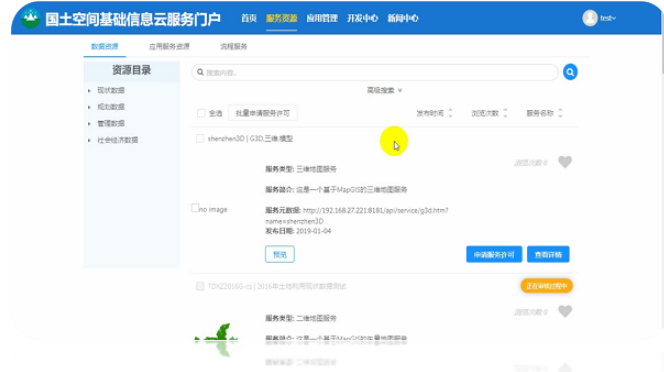664x372 pixels.
Task: Click the 批量申请服务许可 button
Action: pyautogui.click(x=263, y=113)
